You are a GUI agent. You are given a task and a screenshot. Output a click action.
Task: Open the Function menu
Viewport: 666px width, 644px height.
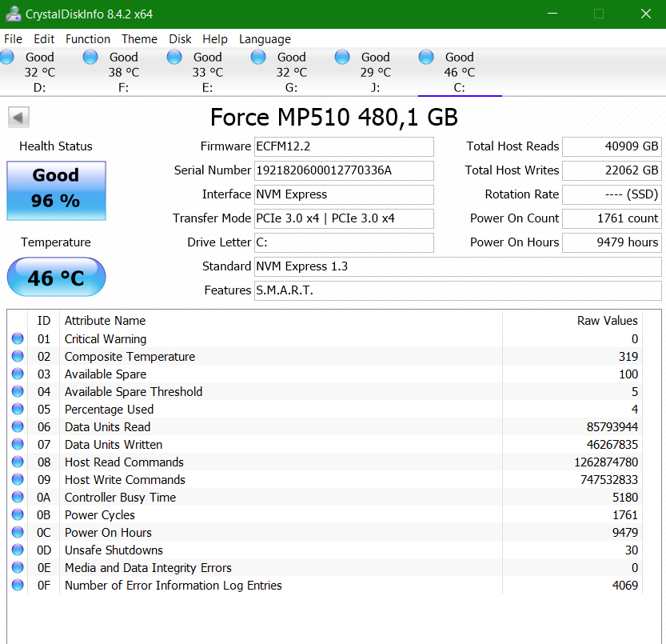click(87, 39)
